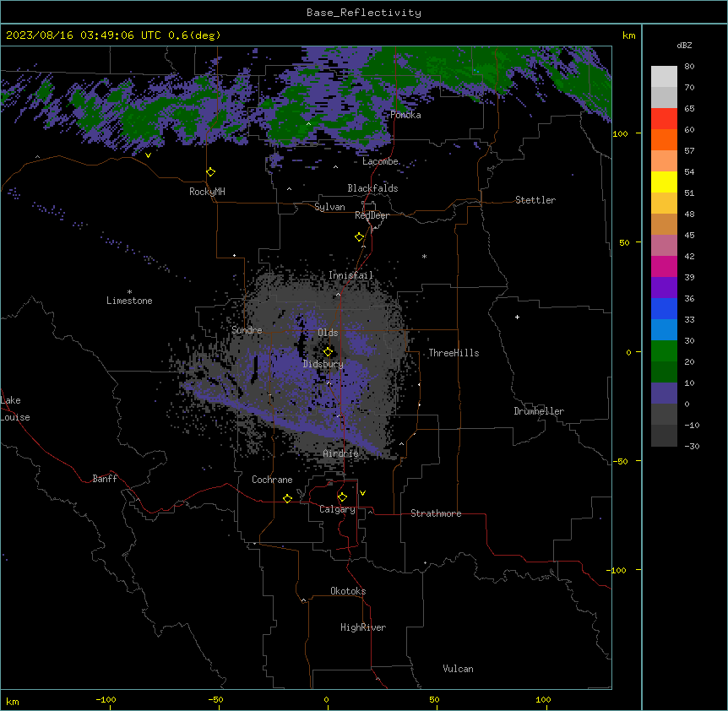Viewport: 728px width, 711px height.
Task: Click the Okotoks city label
Action: pyautogui.click(x=348, y=591)
